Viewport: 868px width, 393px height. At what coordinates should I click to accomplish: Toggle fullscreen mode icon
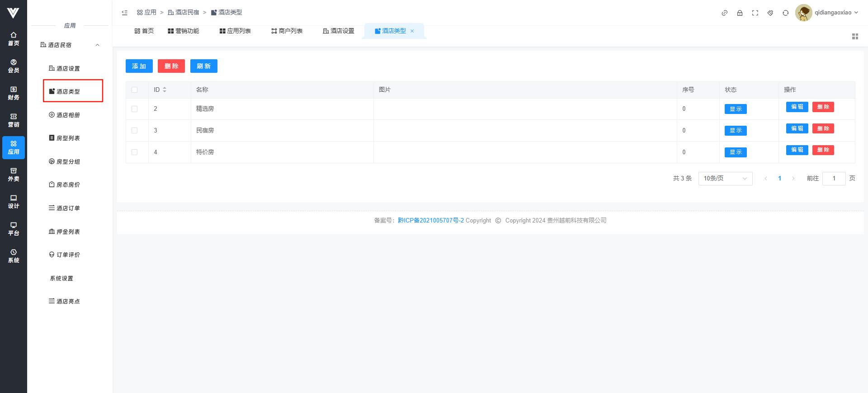click(x=755, y=13)
